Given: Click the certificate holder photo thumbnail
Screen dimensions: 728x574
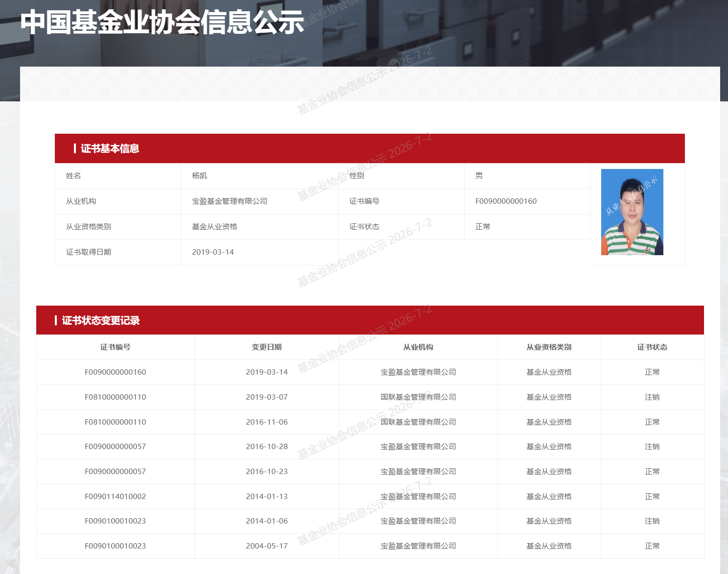Looking at the screenshot, I should pos(632,212).
